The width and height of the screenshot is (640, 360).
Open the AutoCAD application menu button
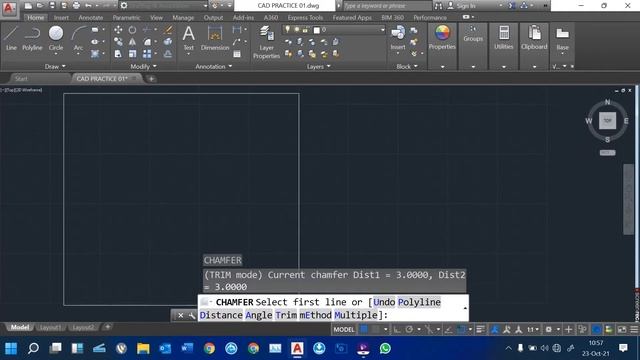click(9, 8)
